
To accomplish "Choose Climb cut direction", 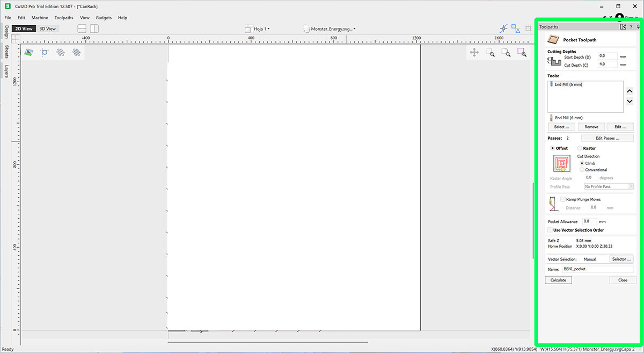I will (x=582, y=163).
